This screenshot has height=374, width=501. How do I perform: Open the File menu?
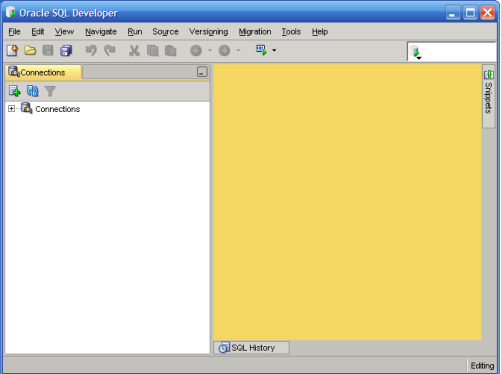(x=14, y=32)
